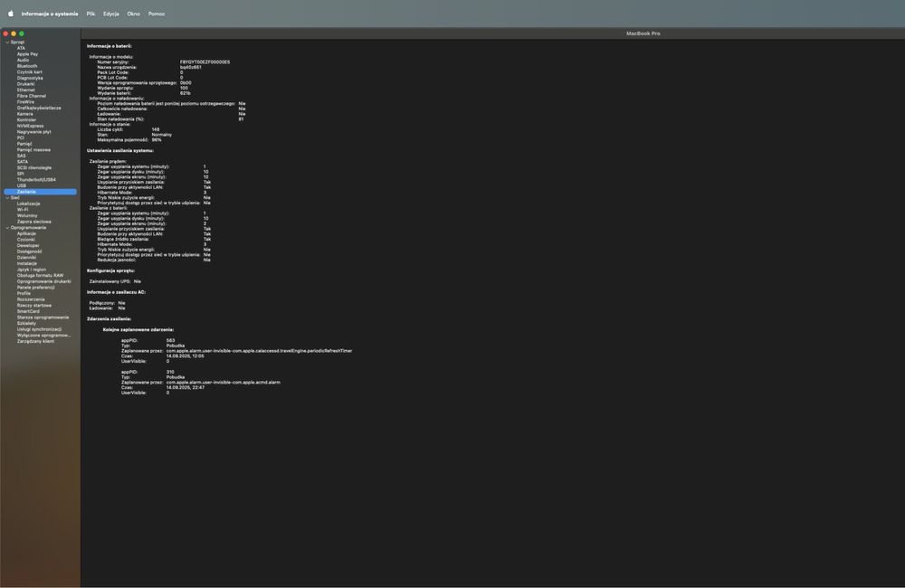Select Zarządzany klient in the sidebar
The image size is (905, 588).
[x=35, y=342]
